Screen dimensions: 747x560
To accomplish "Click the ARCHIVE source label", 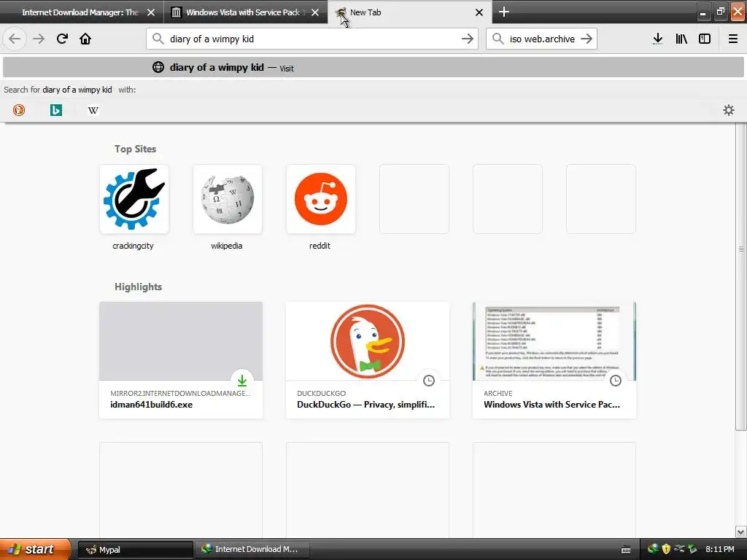I will (x=498, y=393).
